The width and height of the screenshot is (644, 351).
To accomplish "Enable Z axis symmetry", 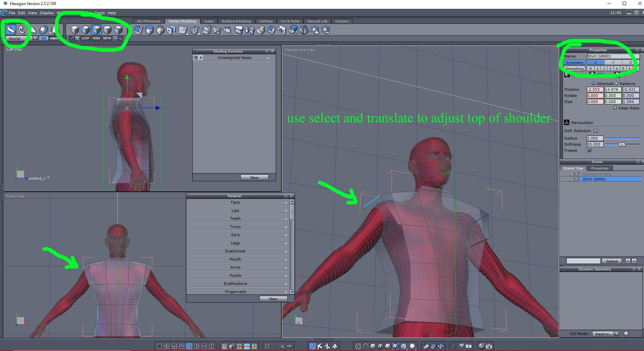I will [630, 62].
